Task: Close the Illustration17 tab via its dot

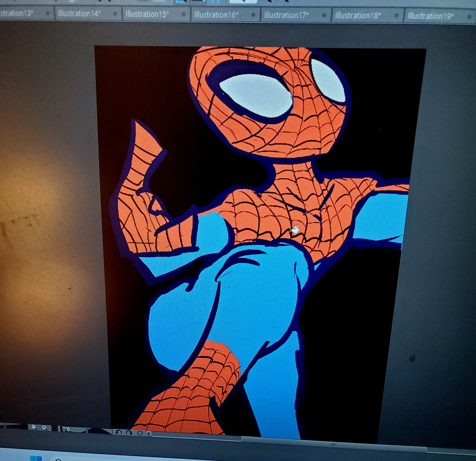Action: 324,16
